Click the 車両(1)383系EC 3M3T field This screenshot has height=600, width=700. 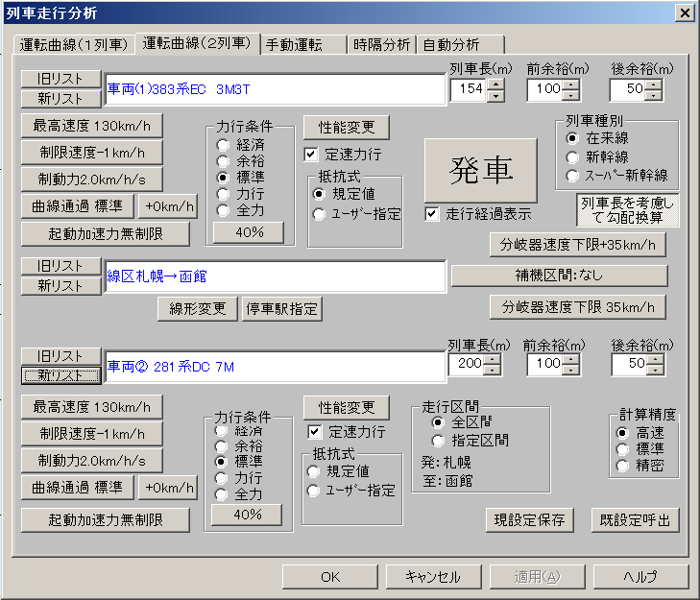(x=275, y=89)
